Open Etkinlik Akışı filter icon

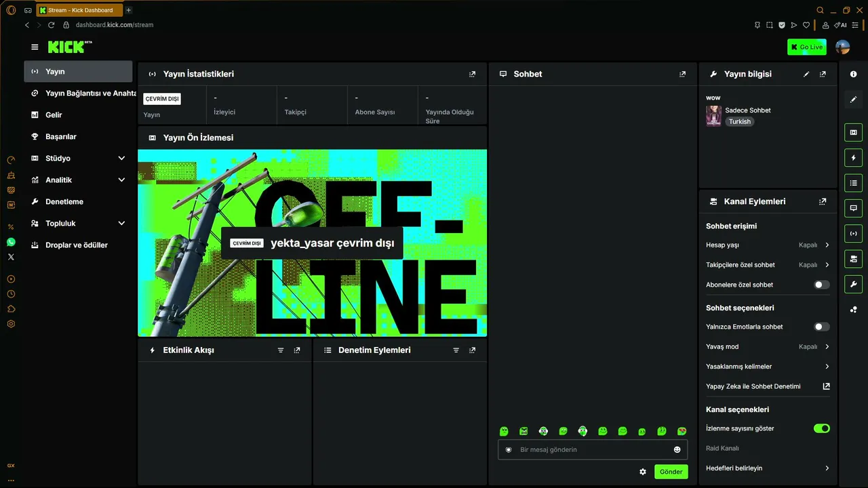pos(281,350)
